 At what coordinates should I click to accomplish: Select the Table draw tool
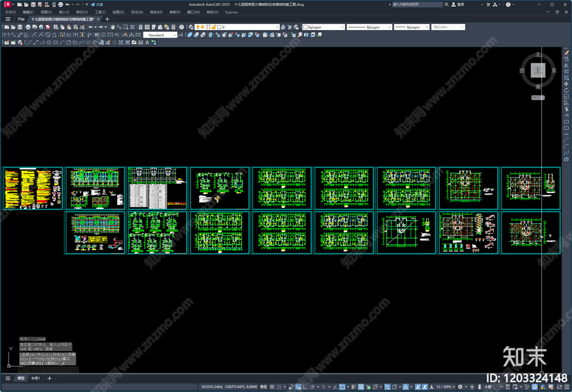click(140, 43)
